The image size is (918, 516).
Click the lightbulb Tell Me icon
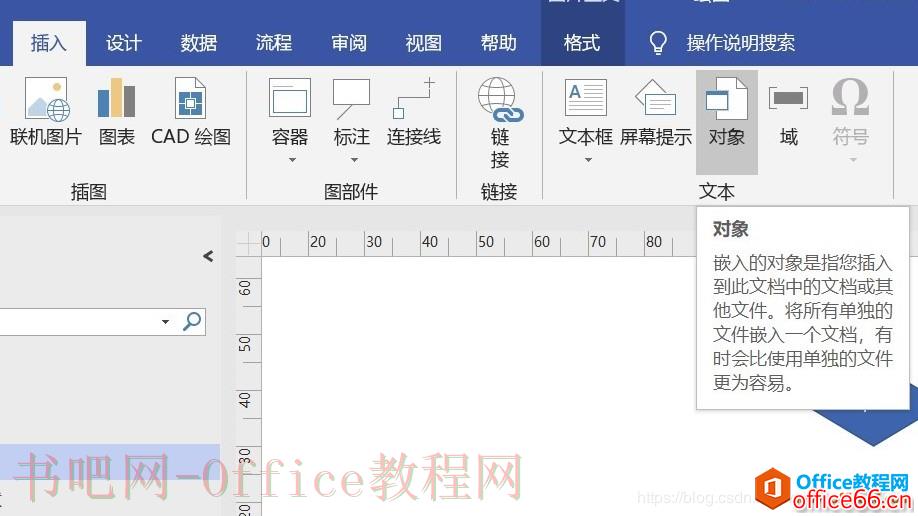point(658,43)
